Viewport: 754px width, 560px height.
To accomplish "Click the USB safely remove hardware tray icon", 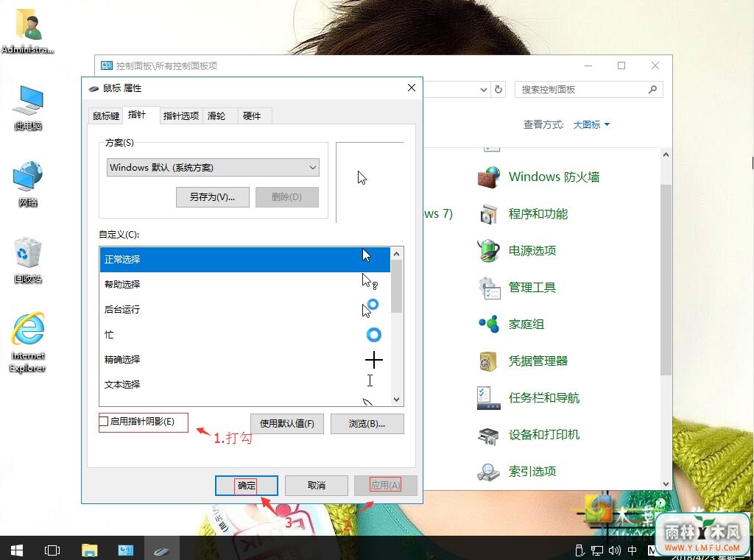I will coord(580,550).
